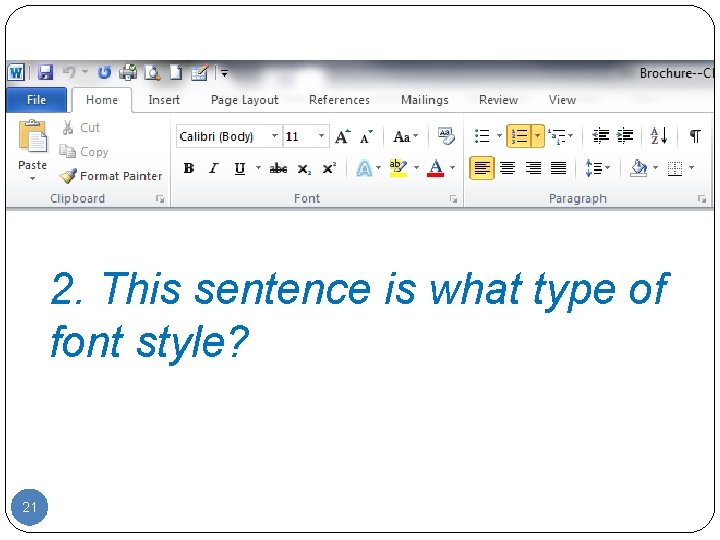Switch to the Home tab

[x=102, y=100]
